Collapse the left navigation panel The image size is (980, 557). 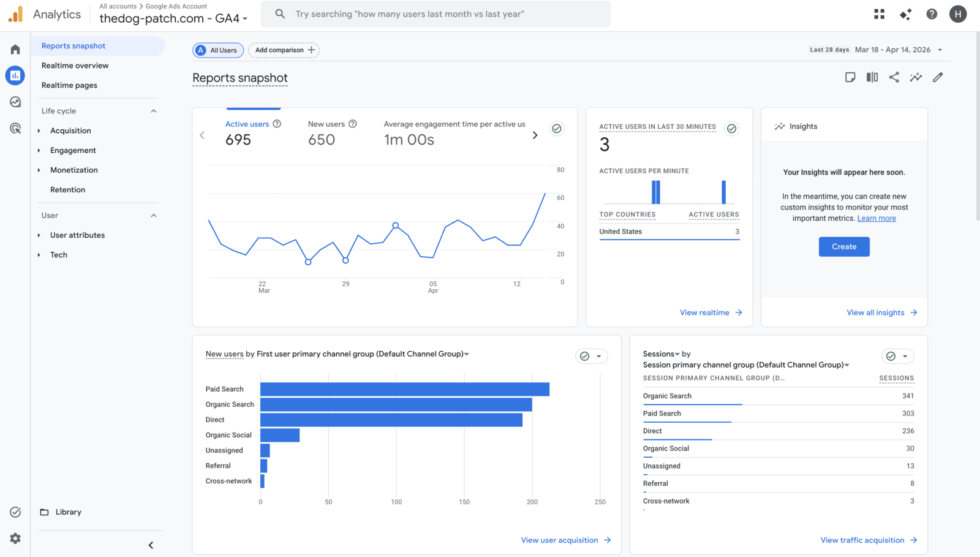point(151,545)
